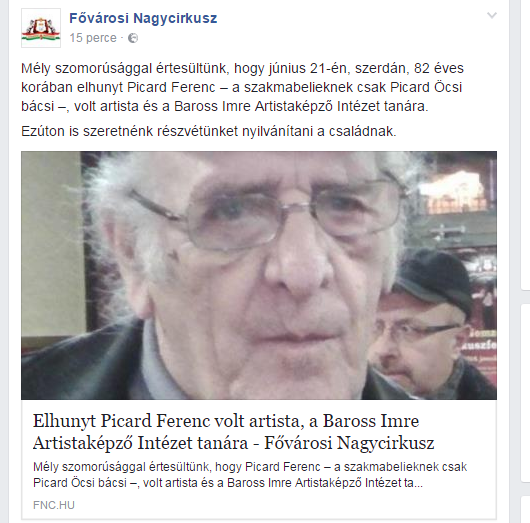The height and width of the screenshot is (523, 530).
Task: Click the globe public-privacy icon
Action: point(133,38)
